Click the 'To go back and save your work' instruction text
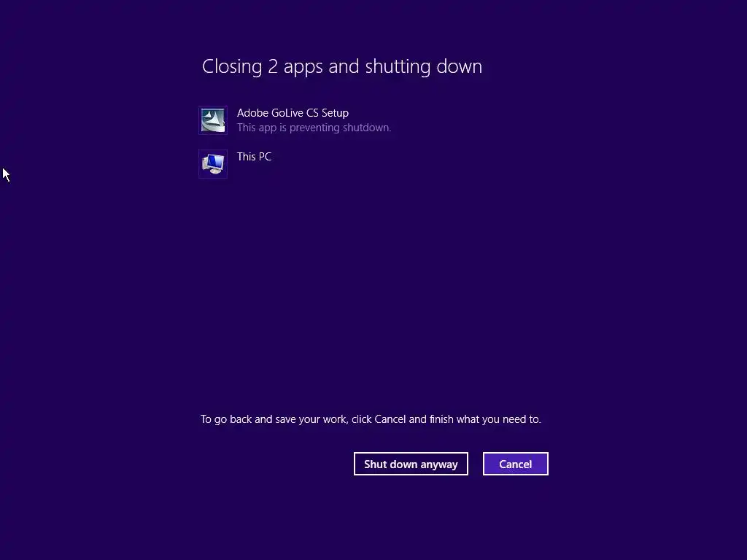This screenshot has width=747, height=560. tap(371, 419)
